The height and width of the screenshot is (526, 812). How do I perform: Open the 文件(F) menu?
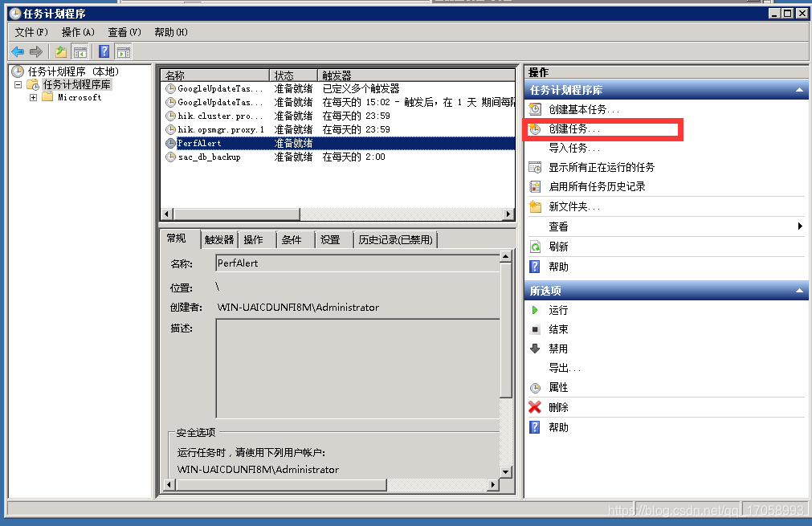tap(31, 32)
